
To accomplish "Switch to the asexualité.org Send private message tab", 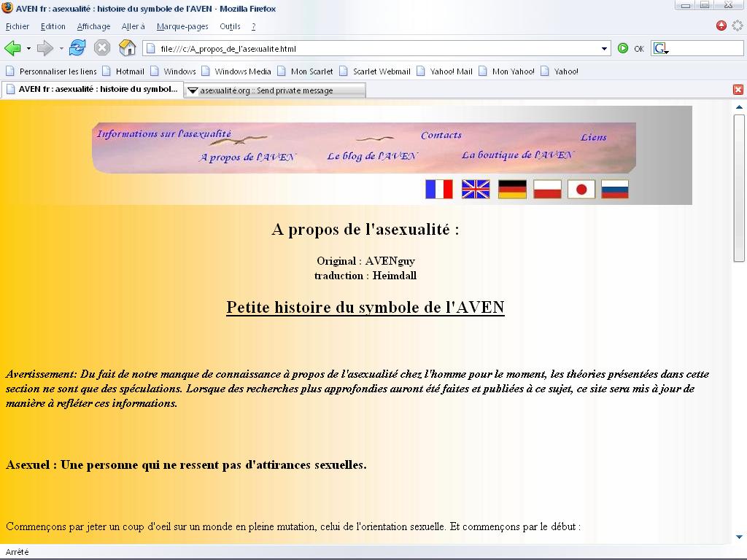I will point(275,90).
